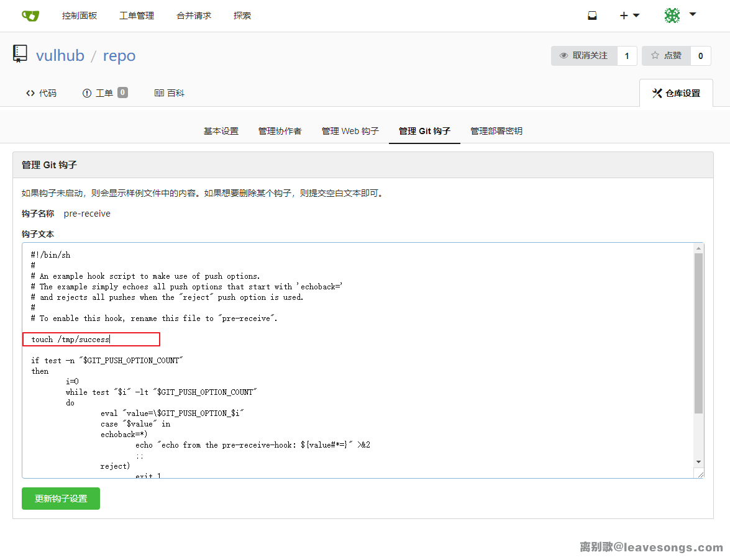
Task: Open 管理部署密钥 deploy keys
Action: tap(496, 131)
